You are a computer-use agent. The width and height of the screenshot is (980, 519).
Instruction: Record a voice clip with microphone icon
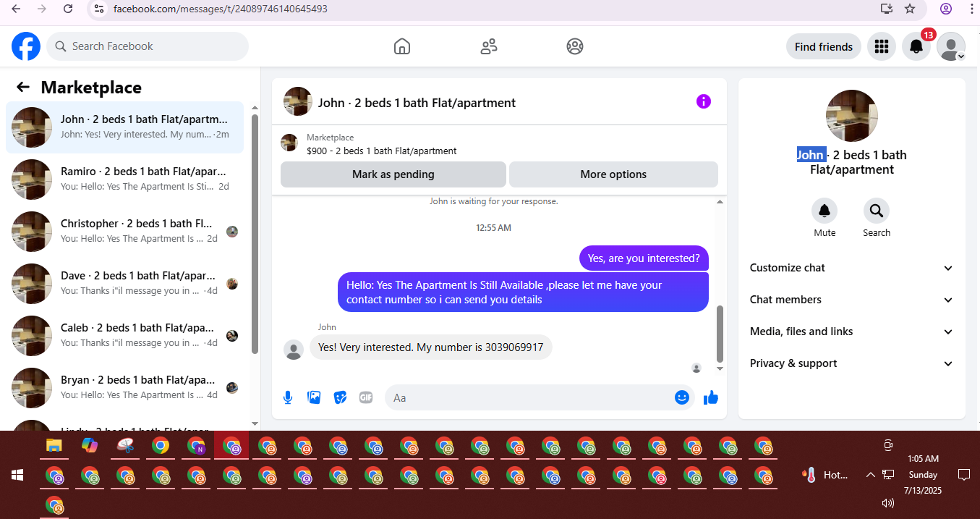[288, 397]
